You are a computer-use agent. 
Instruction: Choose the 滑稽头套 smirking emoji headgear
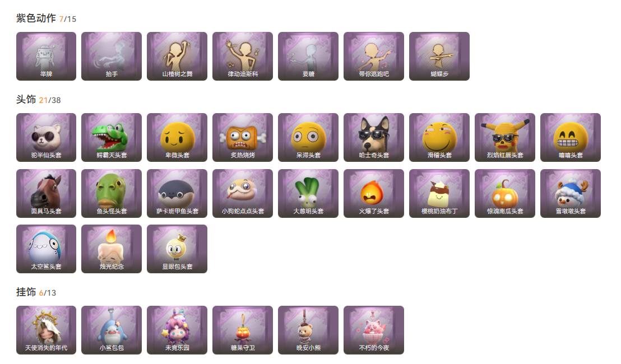click(x=439, y=137)
